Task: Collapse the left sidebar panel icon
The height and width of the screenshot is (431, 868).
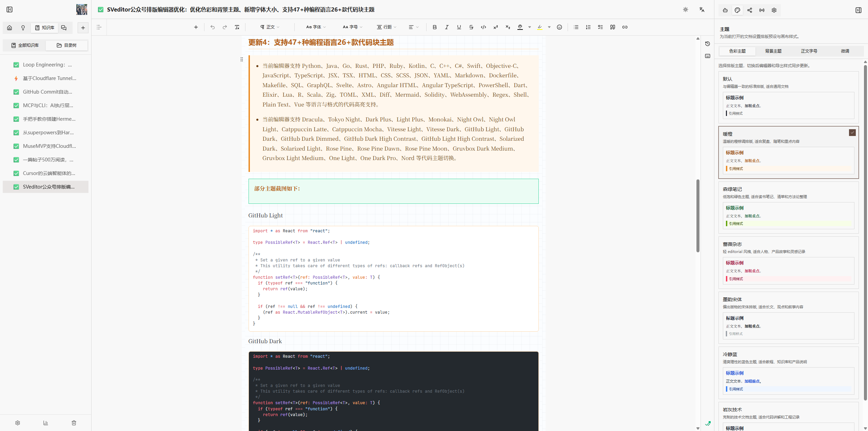Action: (x=9, y=9)
